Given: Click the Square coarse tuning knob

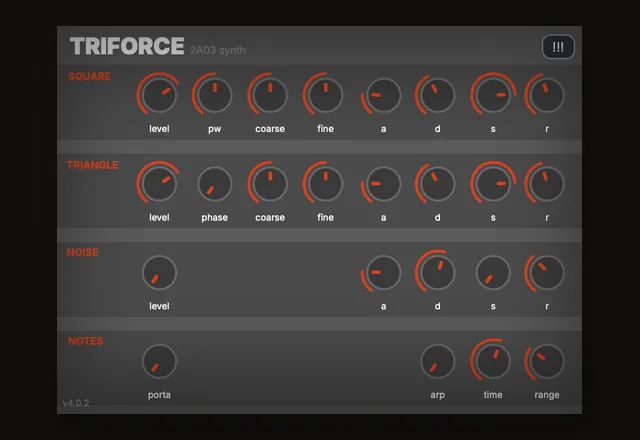Looking at the screenshot, I should pos(270,95).
